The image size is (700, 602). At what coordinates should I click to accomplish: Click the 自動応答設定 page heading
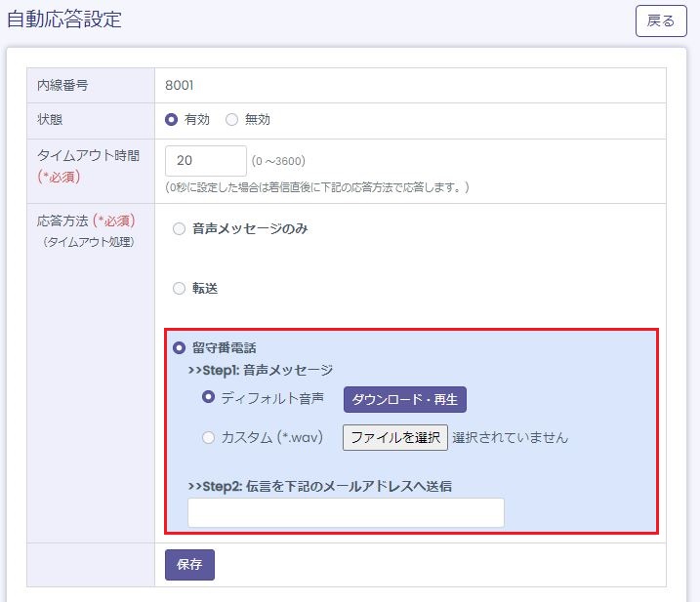coord(64,20)
